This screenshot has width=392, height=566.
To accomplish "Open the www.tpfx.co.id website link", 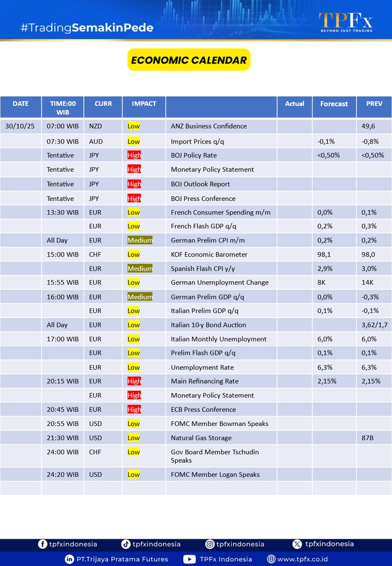I will [302, 559].
